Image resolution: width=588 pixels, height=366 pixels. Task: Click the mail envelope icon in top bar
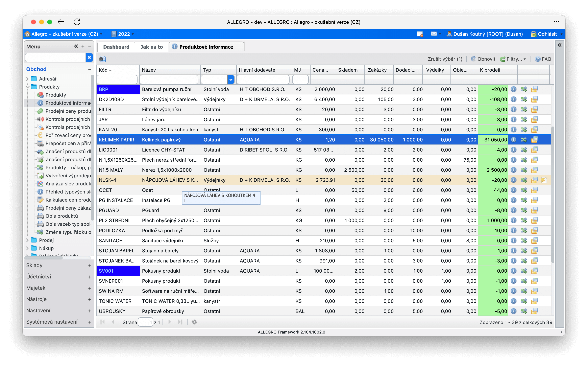pyautogui.click(x=434, y=34)
